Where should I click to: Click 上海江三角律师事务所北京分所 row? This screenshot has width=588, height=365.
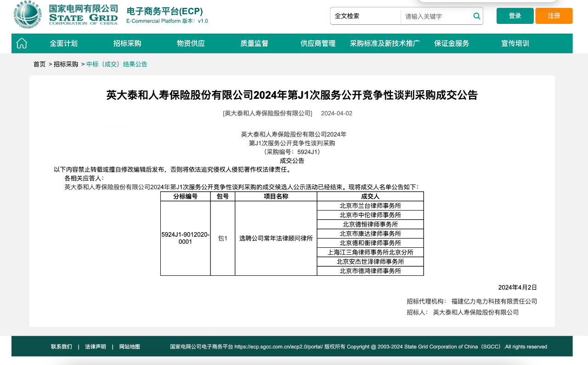point(370,252)
